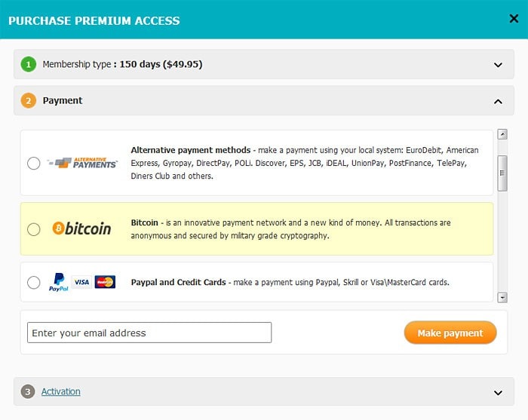Click the MasterCard logo icon
Viewport: 528px width, 420px height.
pyautogui.click(x=106, y=282)
